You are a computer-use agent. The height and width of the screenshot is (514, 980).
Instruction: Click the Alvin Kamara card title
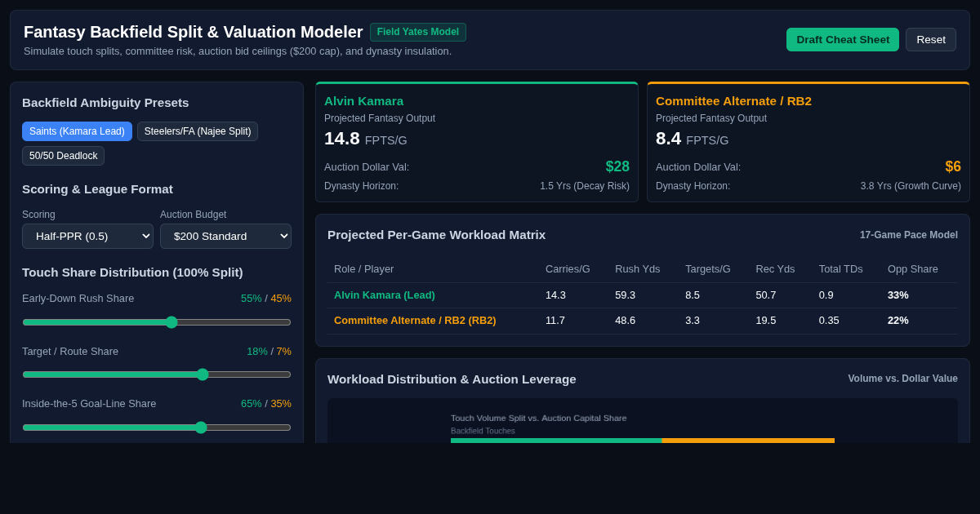(363, 101)
